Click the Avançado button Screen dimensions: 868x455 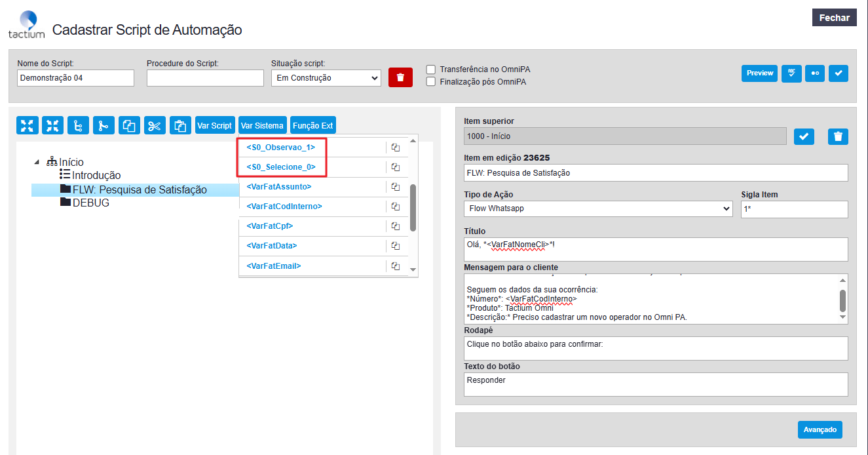[820, 430]
